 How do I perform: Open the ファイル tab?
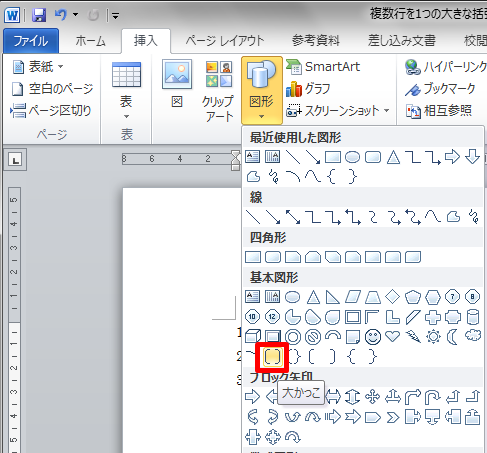click(31, 41)
